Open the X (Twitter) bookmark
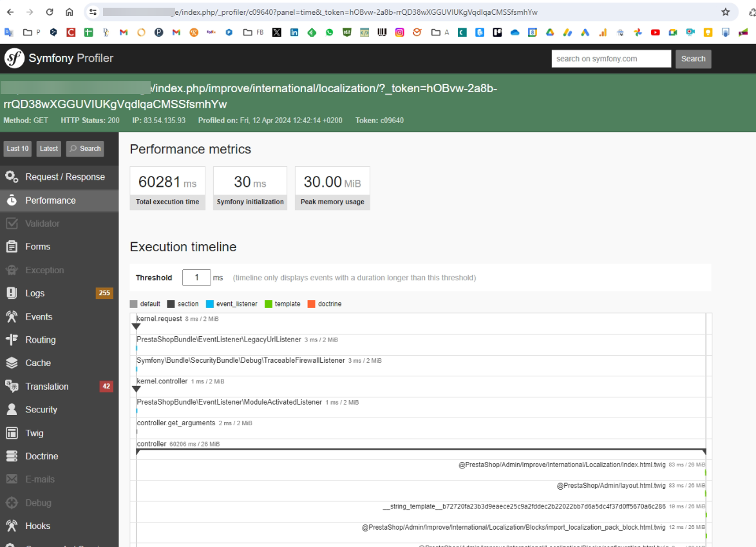Image resolution: width=756 pixels, height=547 pixels. click(277, 32)
